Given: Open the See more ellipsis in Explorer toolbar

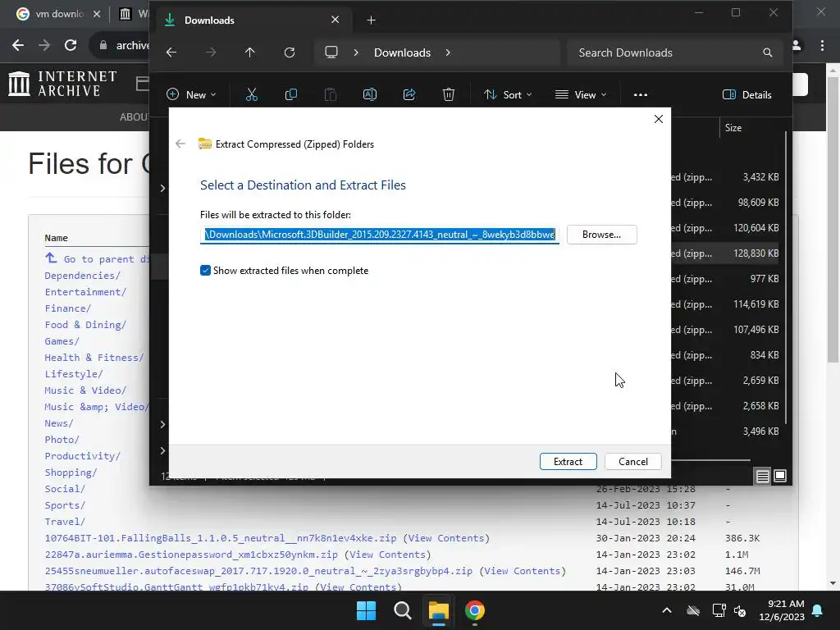Looking at the screenshot, I should click(640, 95).
